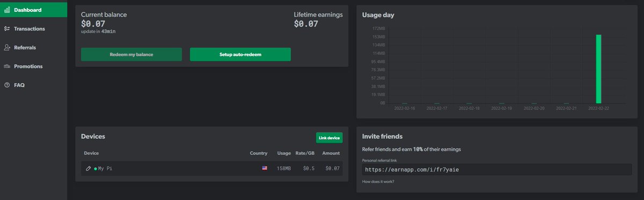Click the Usage day heading
The width and height of the screenshot is (644, 200).
click(378, 15)
